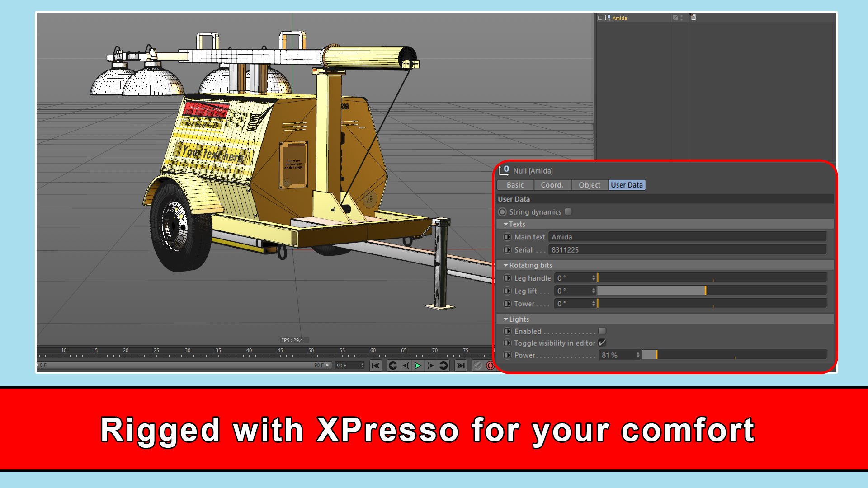Click the Amida object's tag icon
868x488 pixels.
tap(693, 18)
